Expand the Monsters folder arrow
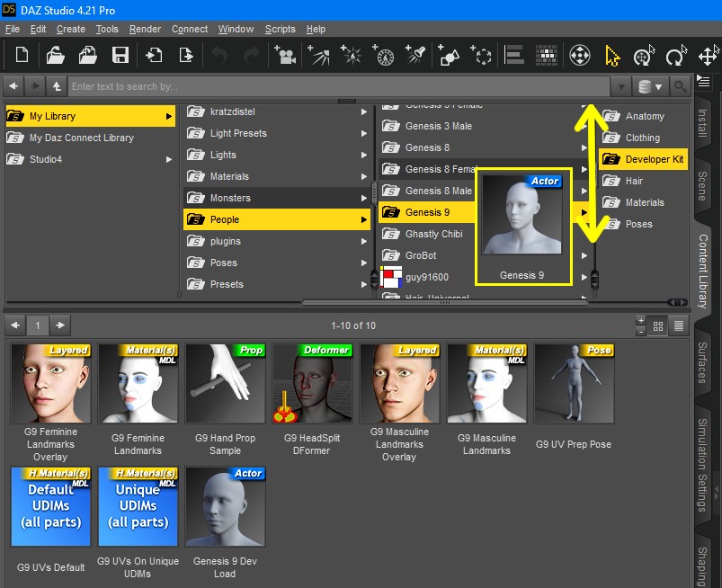Viewport: 722px width, 588px height. (364, 199)
